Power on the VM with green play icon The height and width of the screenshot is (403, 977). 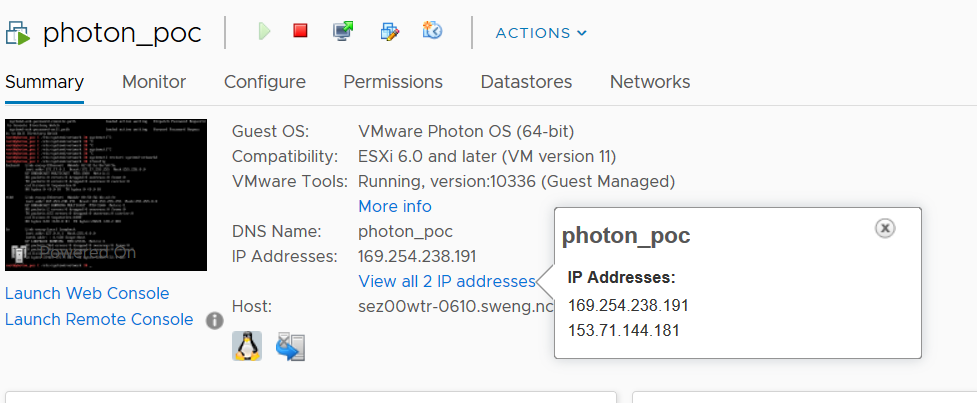(x=265, y=31)
